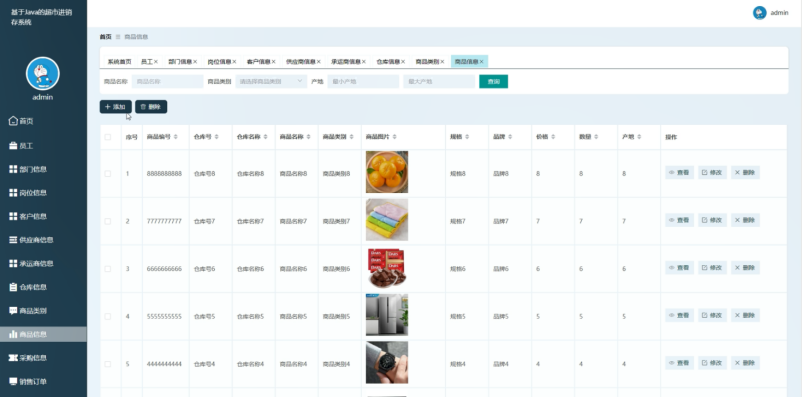Focus the 最小产地 input field

click(x=363, y=81)
